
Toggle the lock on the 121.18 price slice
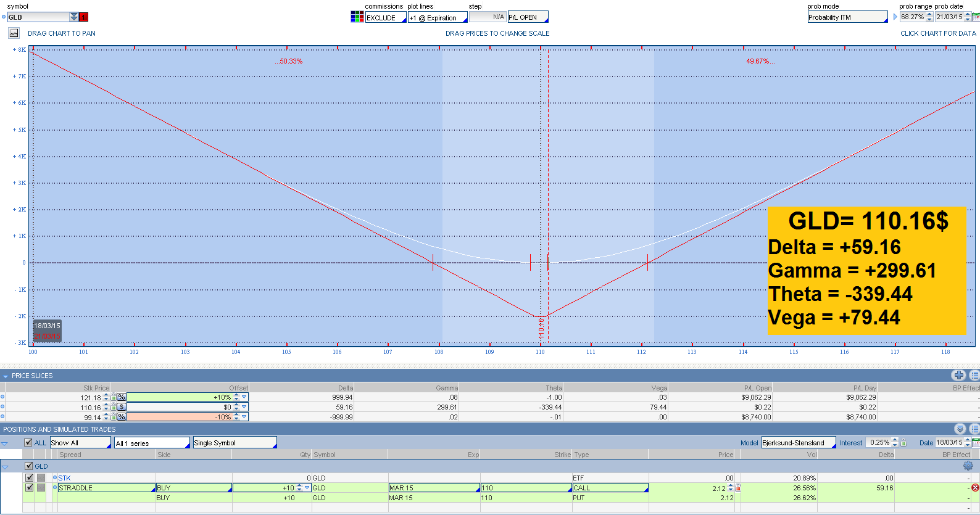point(113,397)
